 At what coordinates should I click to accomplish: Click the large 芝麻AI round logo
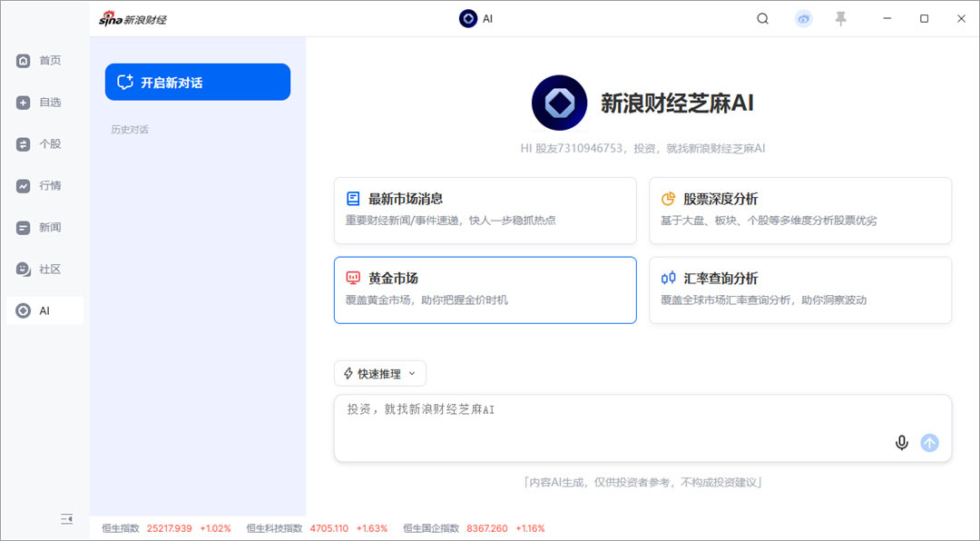point(559,103)
